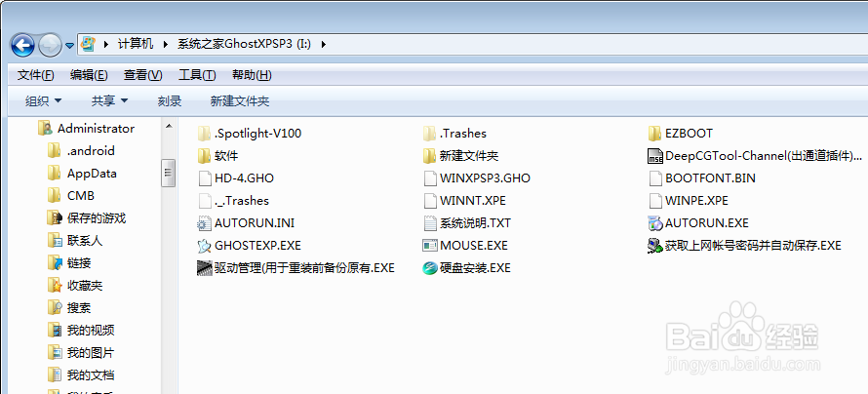This screenshot has width=868, height=394.
Task: Select the ._.Trashes file
Action: pos(234,200)
